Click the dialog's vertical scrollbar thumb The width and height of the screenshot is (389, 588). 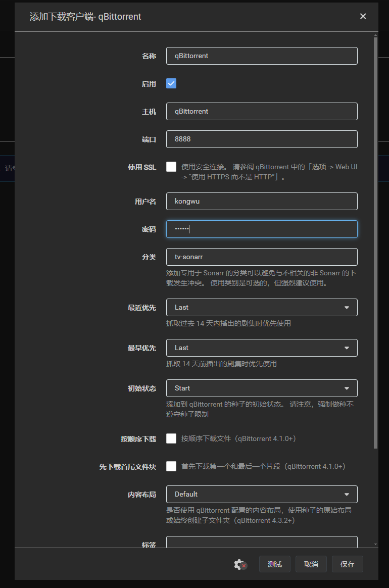[x=375, y=242]
